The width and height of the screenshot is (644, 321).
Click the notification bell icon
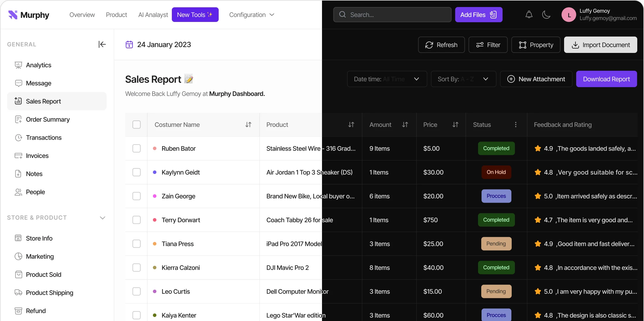click(529, 15)
